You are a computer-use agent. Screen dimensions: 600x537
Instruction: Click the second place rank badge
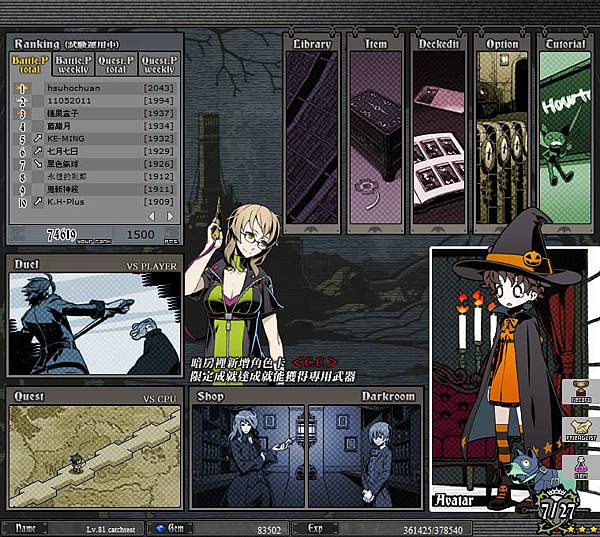coord(22,101)
